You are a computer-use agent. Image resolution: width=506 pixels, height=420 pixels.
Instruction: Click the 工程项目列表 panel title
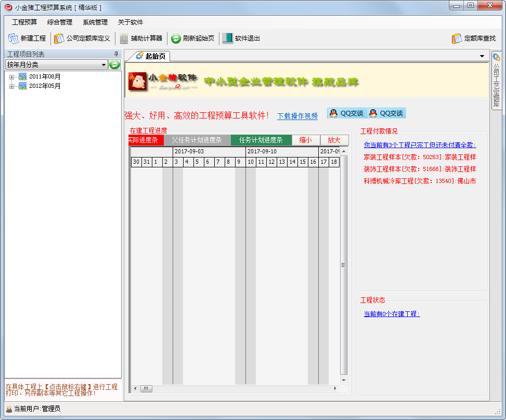point(26,54)
